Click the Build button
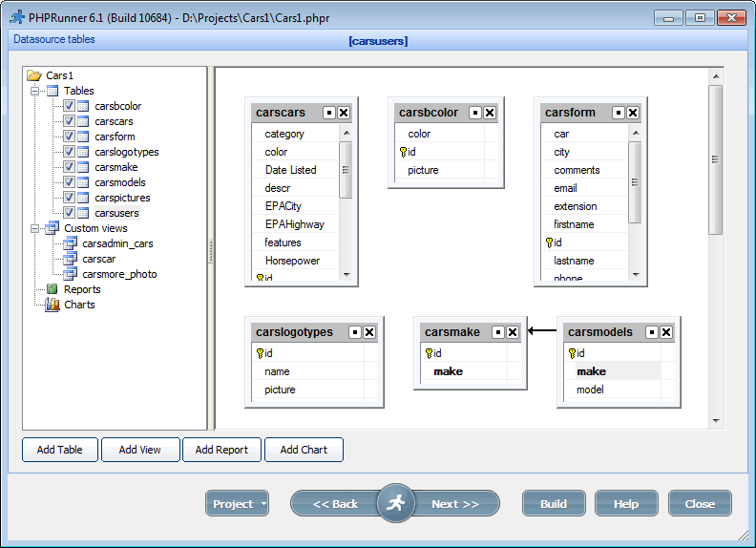The width and height of the screenshot is (756, 548). (x=554, y=504)
